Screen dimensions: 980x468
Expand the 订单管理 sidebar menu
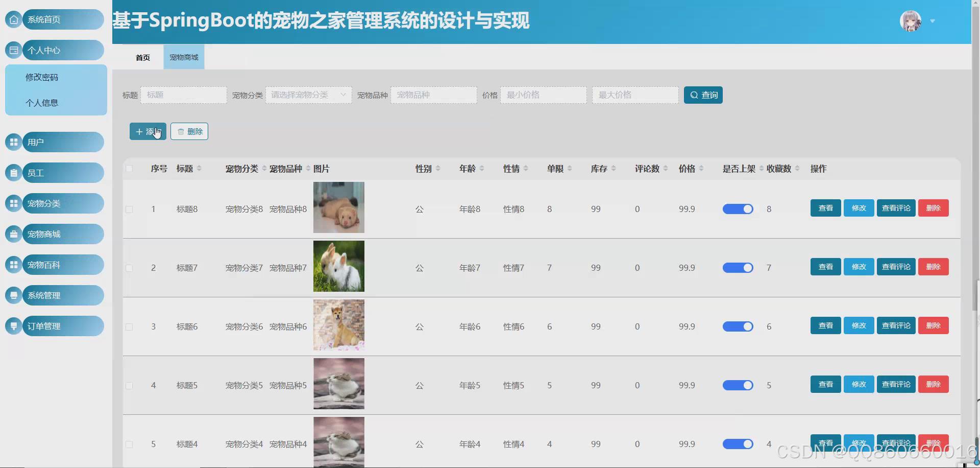63,326
